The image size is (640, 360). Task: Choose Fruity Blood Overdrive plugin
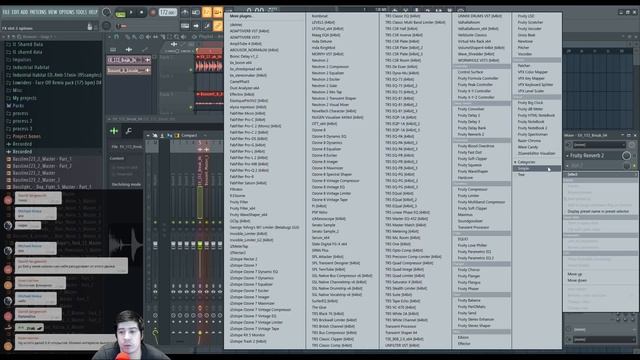tap(476, 146)
